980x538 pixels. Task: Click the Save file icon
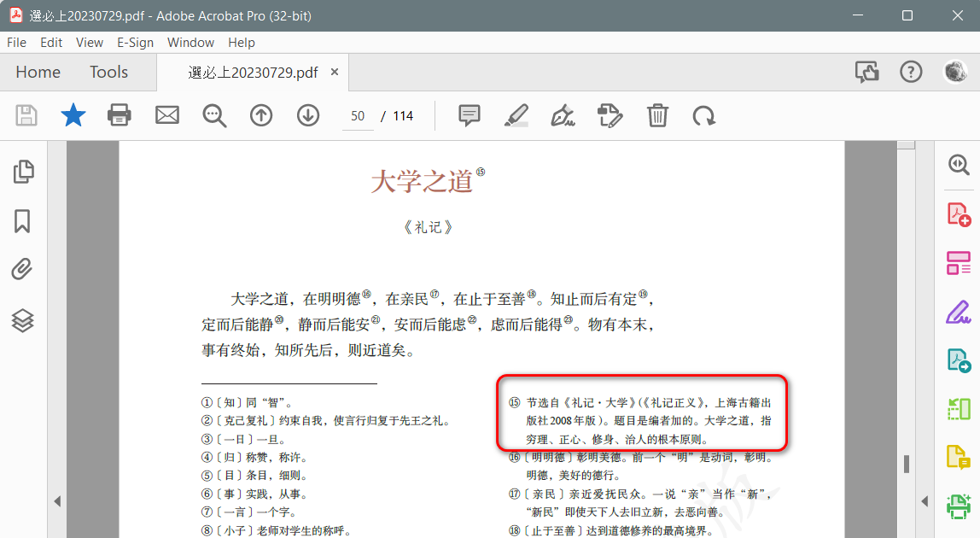point(26,115)
